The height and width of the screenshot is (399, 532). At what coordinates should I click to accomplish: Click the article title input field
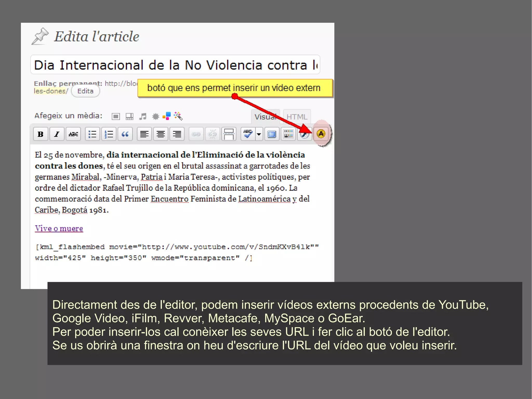click(175, 65)
